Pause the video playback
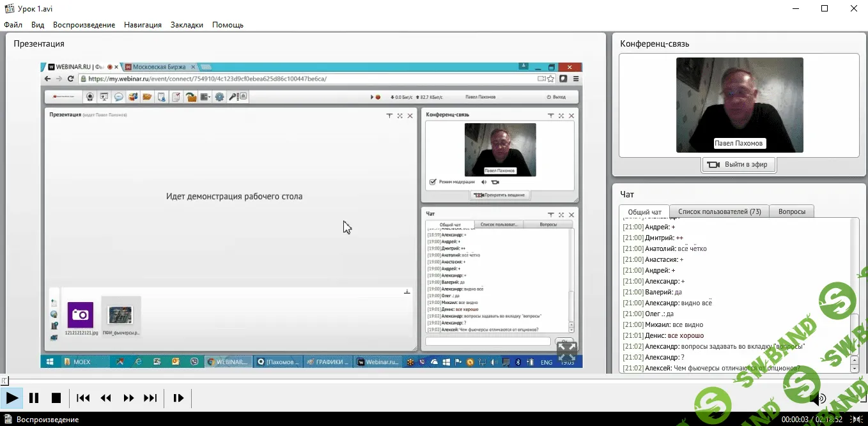Image resolution: width=868 pixels, height=426 pixels. point(34,398)
